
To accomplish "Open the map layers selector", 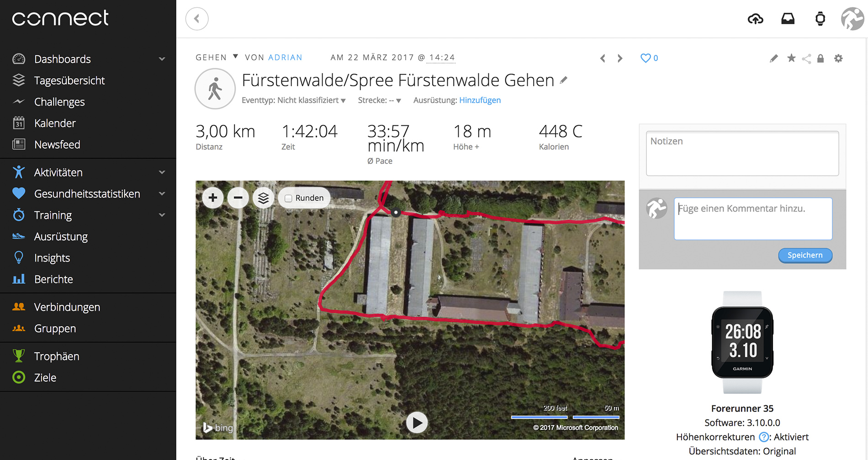I will click(x=263, y=198).
